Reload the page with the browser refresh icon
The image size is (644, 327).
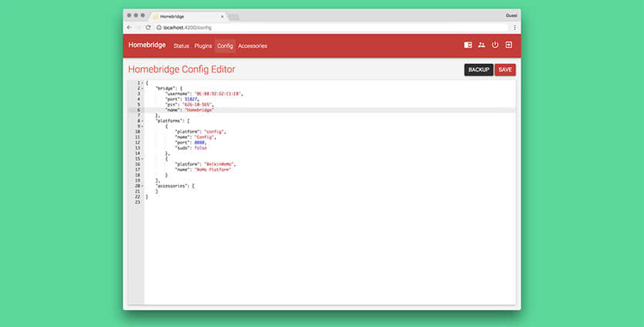tap(148, 27)
